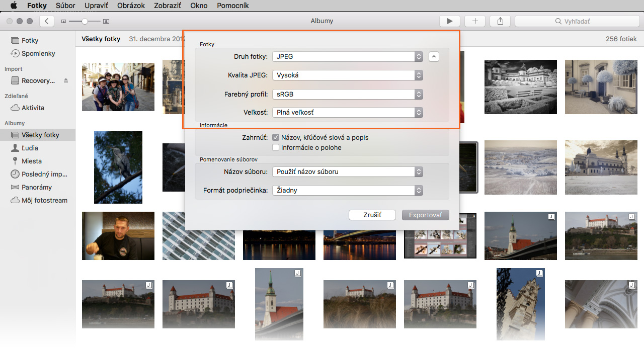644x348 pixels.
Task: Click the Exportovať button
Action: 425,215
